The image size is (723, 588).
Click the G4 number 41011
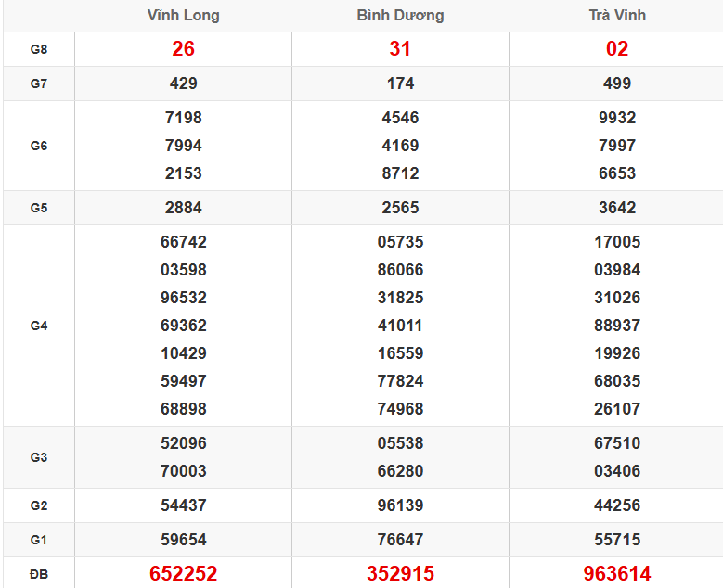[x=400, y=326]
